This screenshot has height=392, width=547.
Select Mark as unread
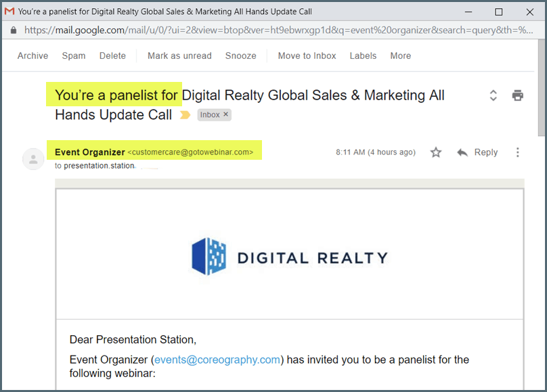179,56
